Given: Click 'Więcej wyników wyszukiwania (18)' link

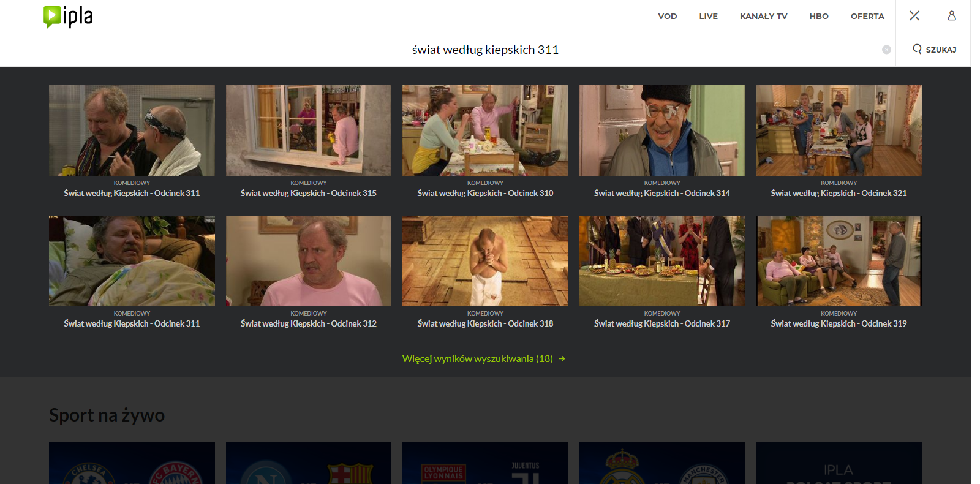Looking at the screenshot, I should click(x=478, y=358).
